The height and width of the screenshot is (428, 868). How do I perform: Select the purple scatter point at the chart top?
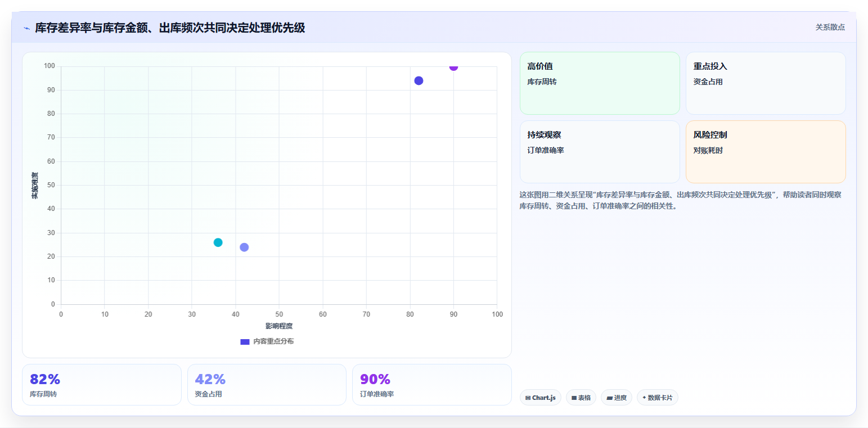453,67
